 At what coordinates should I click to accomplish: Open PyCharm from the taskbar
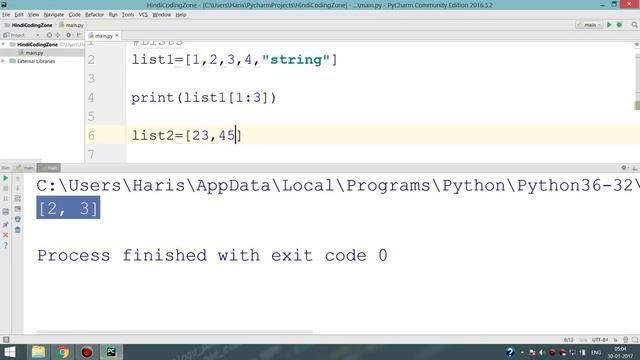coord(111,352)
